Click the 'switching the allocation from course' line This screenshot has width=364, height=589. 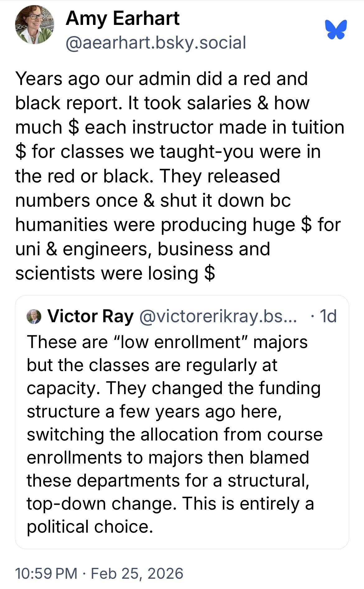pos(174,435)
